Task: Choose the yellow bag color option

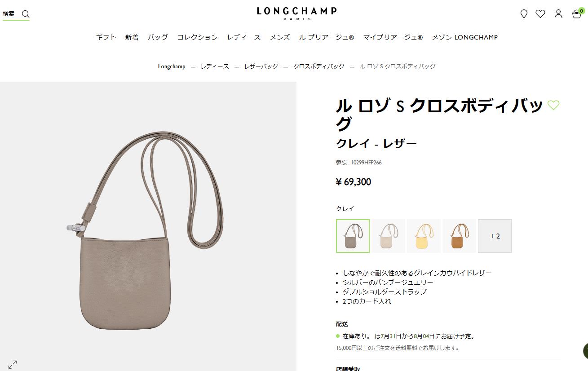Action: click(424, 236)
